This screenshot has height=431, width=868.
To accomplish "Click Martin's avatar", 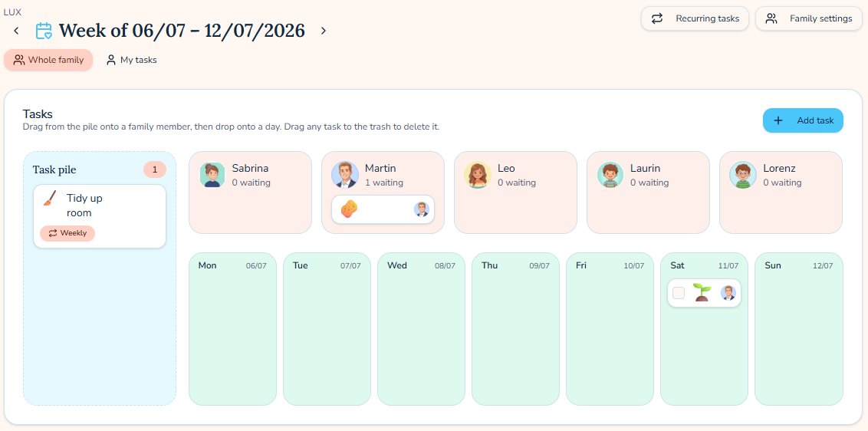I will tap(345, 175).
